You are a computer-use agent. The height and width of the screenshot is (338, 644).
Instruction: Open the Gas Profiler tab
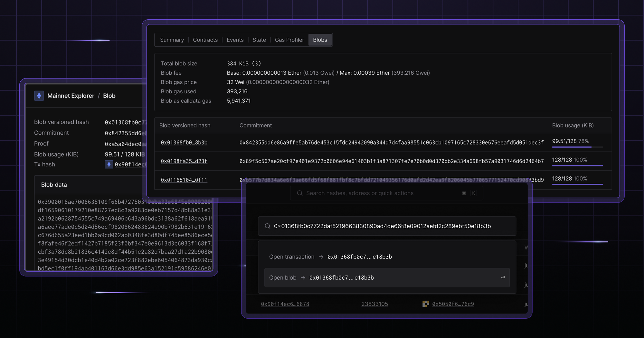pos(289,40)
